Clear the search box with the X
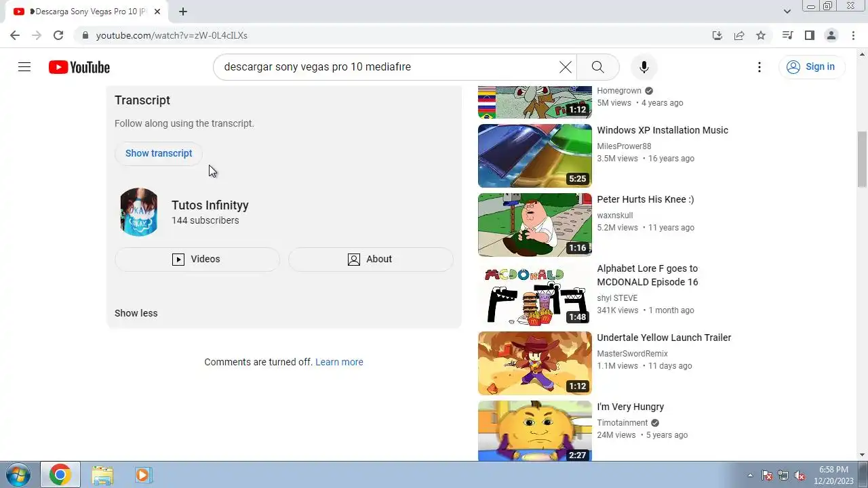Image resolution: width=868 pixels, height=488 pixels. (x=566, y=67)
